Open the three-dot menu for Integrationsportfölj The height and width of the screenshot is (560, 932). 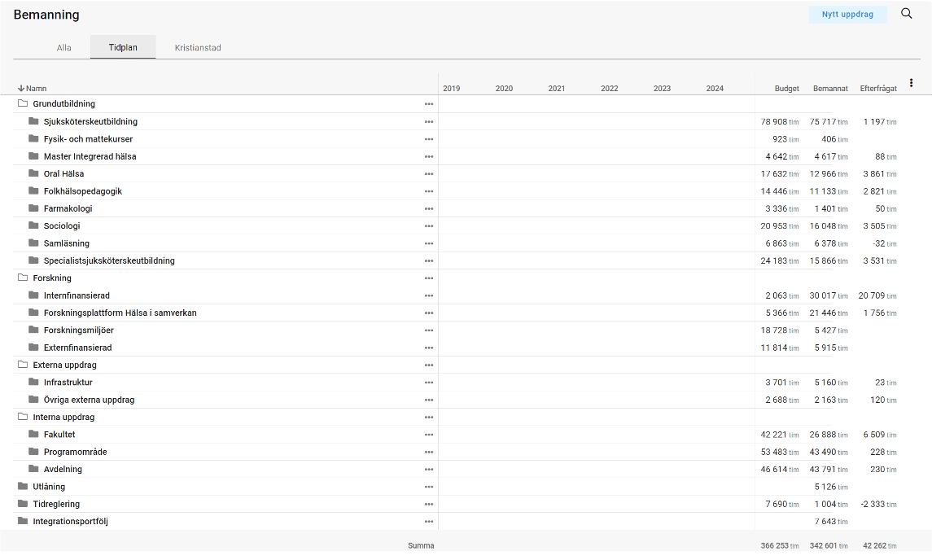[x=428, y=522]
